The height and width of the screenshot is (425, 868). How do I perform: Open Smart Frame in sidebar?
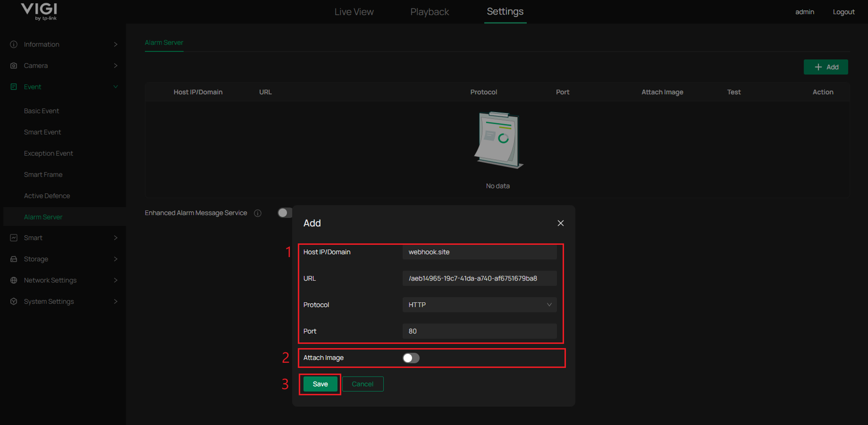[43, 175]
